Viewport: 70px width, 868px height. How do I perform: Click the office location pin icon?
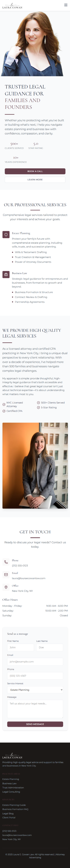(x=6, y=587)
